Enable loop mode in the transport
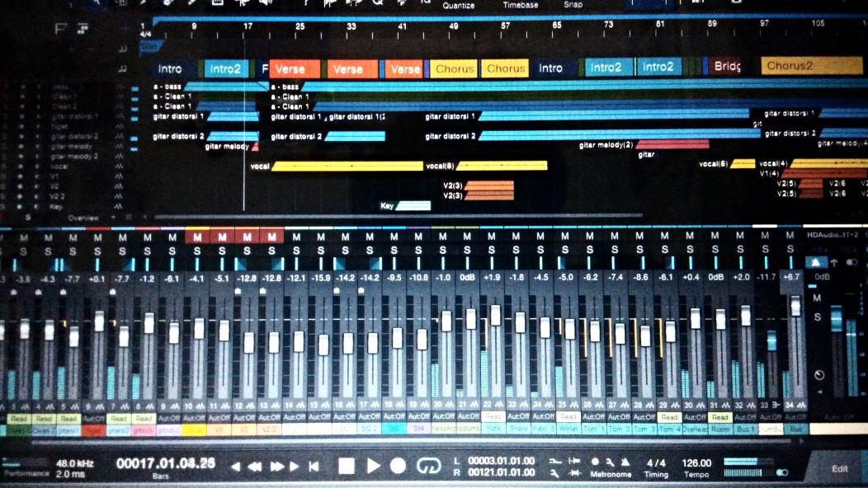This screenshot has height=488, width=868. click(x=428, y=464)
